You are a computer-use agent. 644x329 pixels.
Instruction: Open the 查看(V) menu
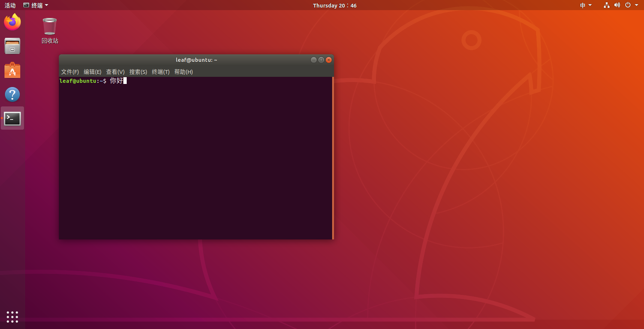click(x=115, y=72)
